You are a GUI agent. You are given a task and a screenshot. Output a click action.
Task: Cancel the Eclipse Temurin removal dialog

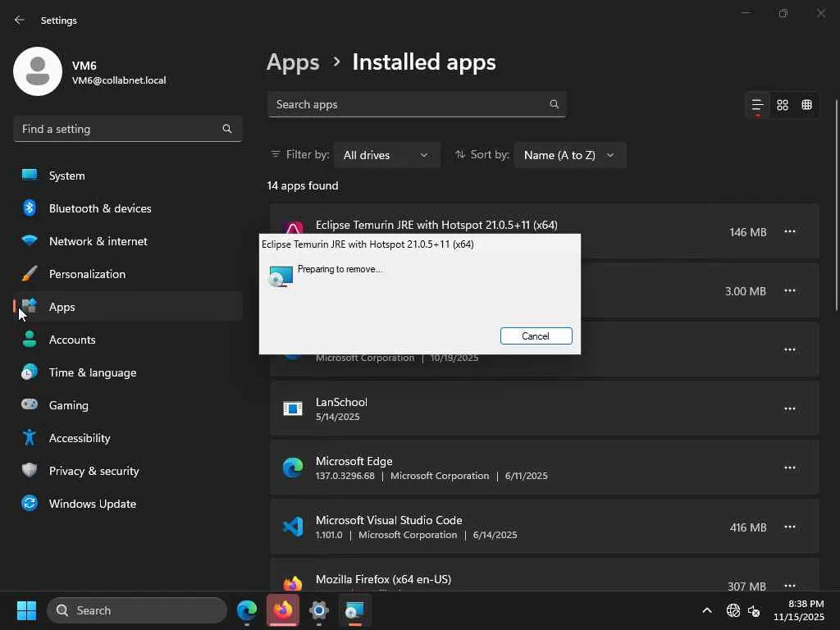(536, 336)
